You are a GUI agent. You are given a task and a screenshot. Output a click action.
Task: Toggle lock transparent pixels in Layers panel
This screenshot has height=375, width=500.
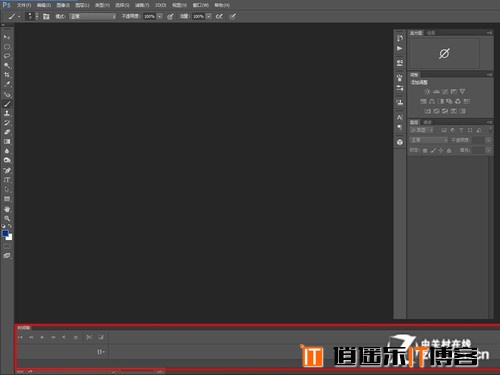425,151
